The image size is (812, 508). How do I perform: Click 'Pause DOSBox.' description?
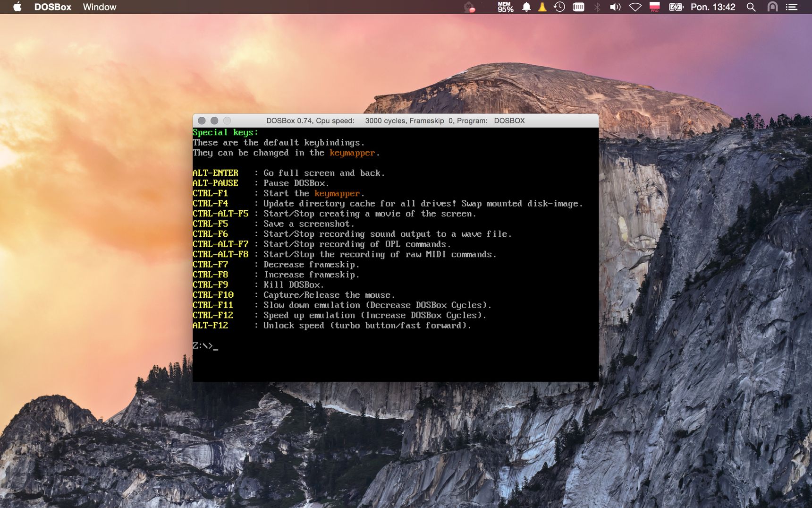click(296, 183)
